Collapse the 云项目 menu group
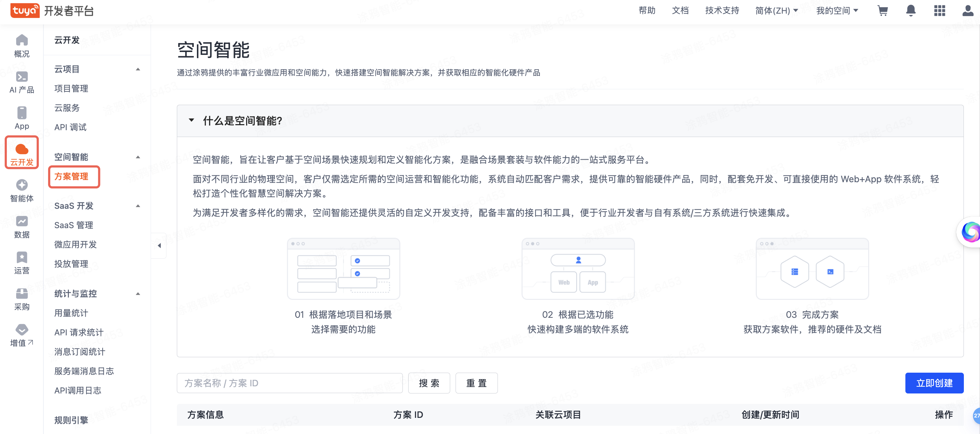 pos(138,69)
